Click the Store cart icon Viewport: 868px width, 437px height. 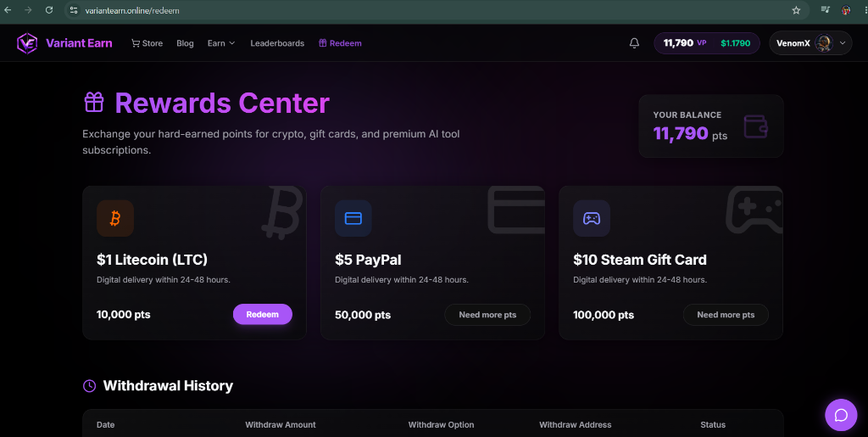(x=135, y=43)
